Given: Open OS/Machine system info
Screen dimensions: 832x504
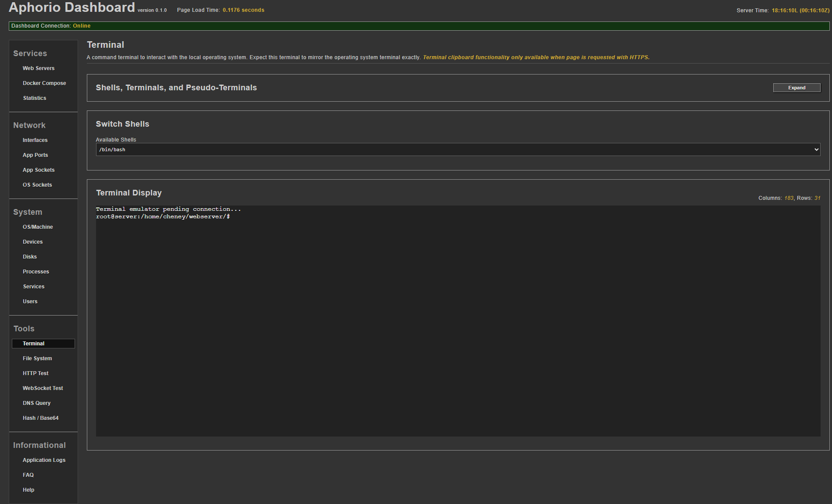Looking at the screenshot, I should [38, 227].
